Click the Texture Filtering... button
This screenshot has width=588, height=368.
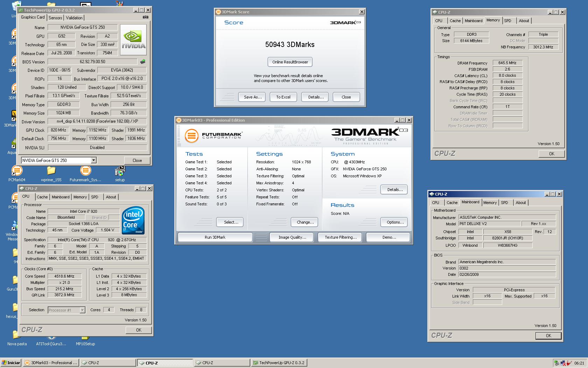pyautogui.click(x=341, y=237)
